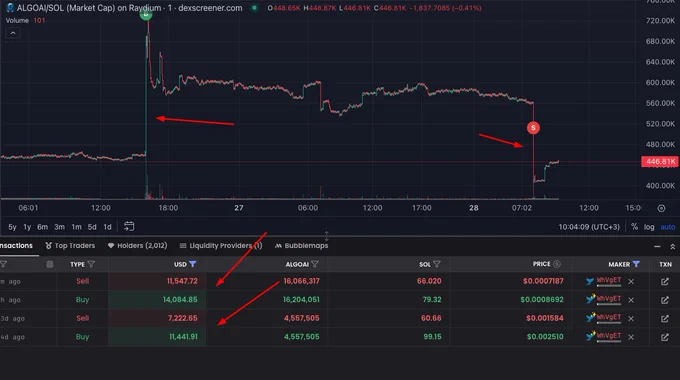The height and width of the screenshot is (380, 680).
Task: Open transaction link for 11,547.72 sell
Action: [664, 282]
